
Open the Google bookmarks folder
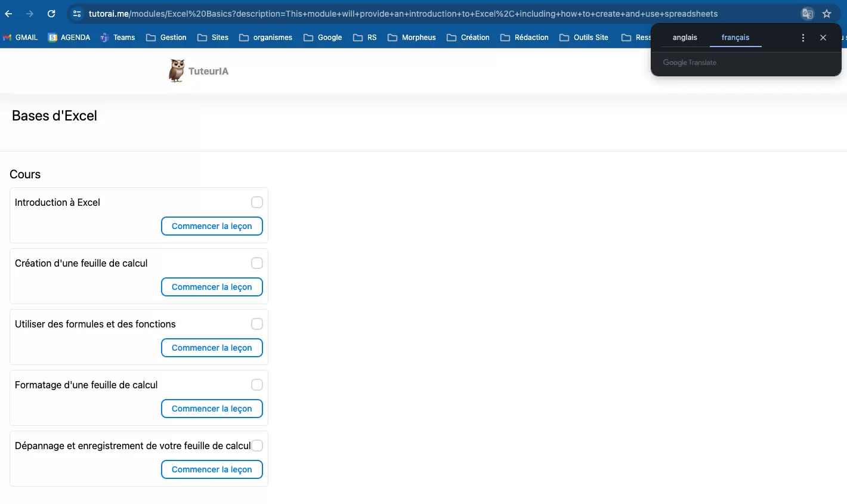pos(323,38)
